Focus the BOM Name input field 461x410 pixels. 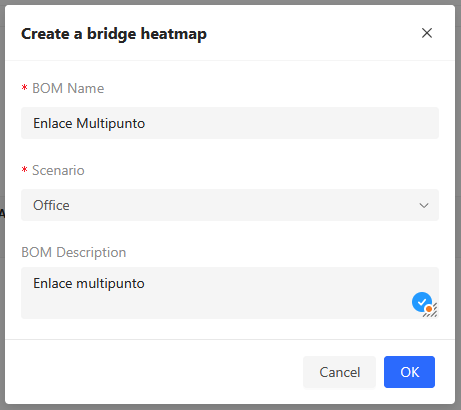point(230,123)
